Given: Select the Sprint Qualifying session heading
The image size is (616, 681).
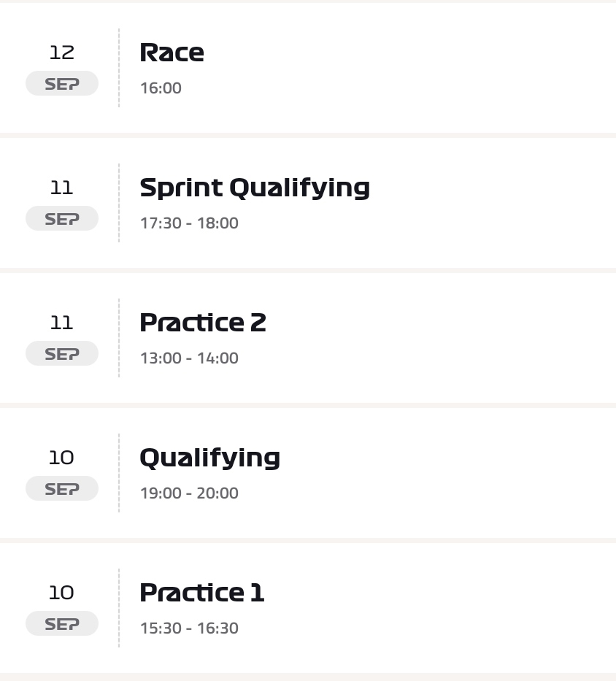Looking at the screenshot, I should pyautogui.click(x=255, y=188).
